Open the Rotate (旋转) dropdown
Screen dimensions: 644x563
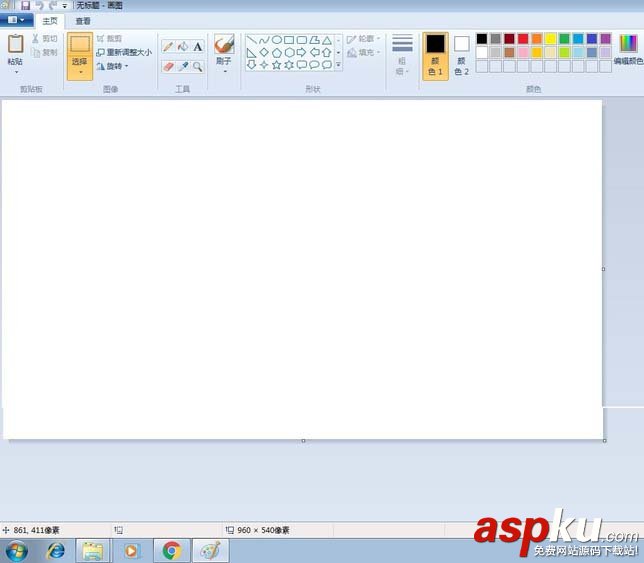tap(113, 66)
